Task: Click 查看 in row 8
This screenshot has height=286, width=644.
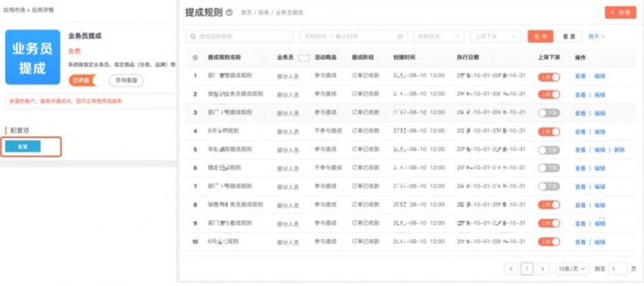Action: (x=580, y=205)
